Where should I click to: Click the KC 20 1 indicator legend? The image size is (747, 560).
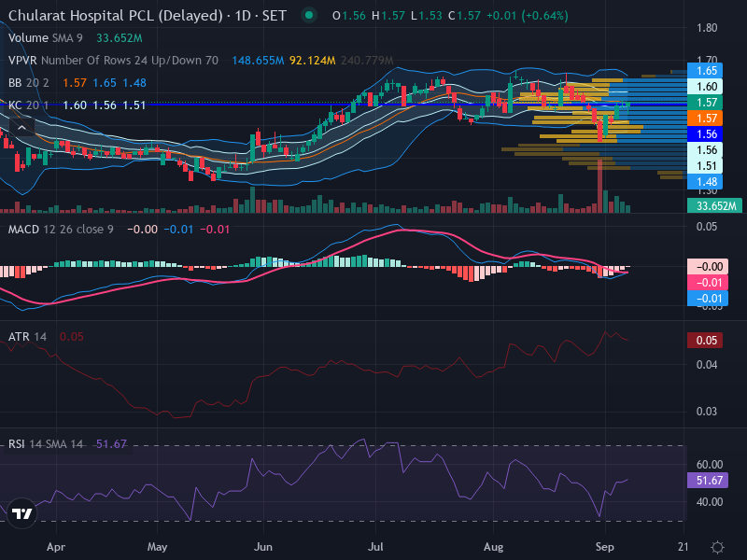pos(29,105)
